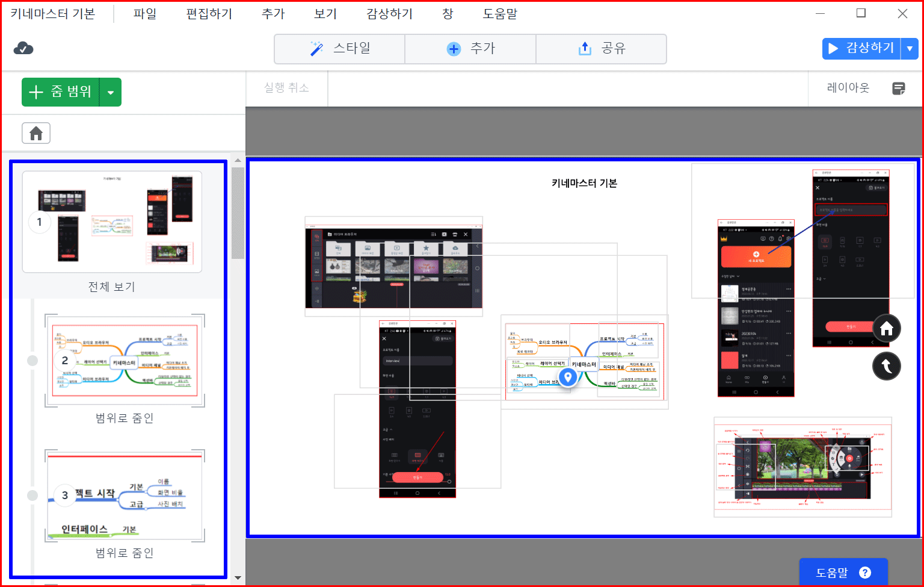Open the 추가 menu in menu bar
Image resolution: width=924 pixels, height=587 pixels.
(x=273, y=14)
